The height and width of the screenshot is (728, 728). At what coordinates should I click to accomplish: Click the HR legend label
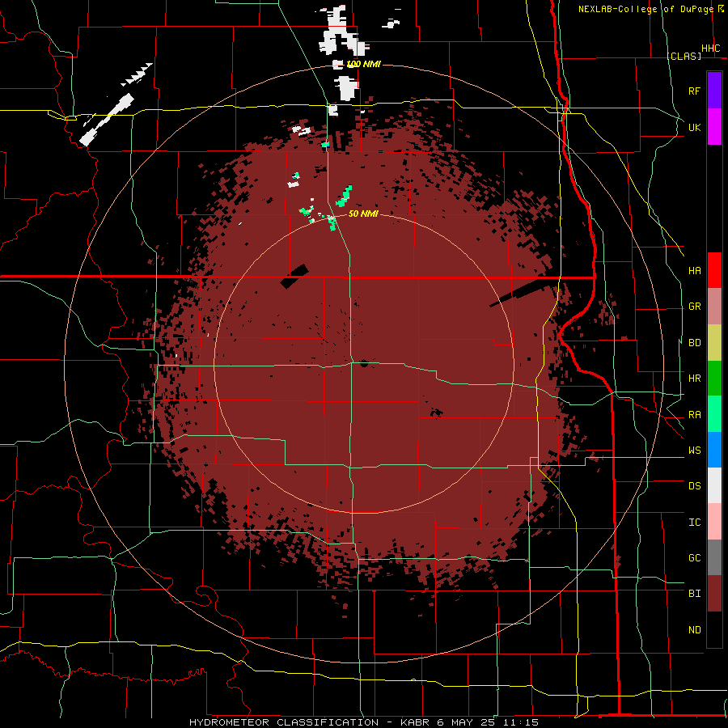tap(695, 379)
